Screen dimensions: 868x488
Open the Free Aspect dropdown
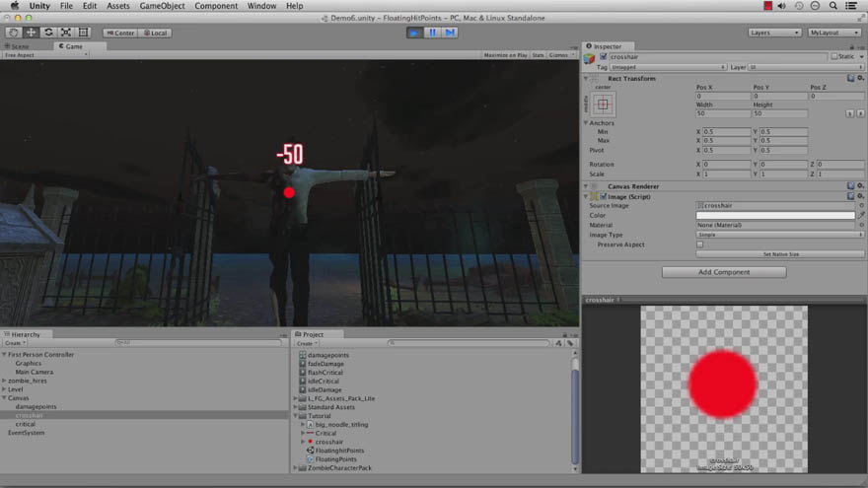(45, 55)
